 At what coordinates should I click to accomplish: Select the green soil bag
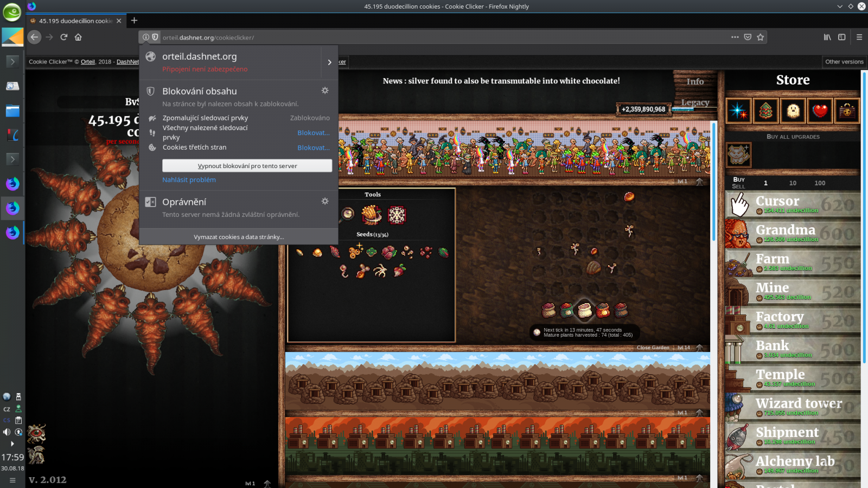[x=566, y=310]
